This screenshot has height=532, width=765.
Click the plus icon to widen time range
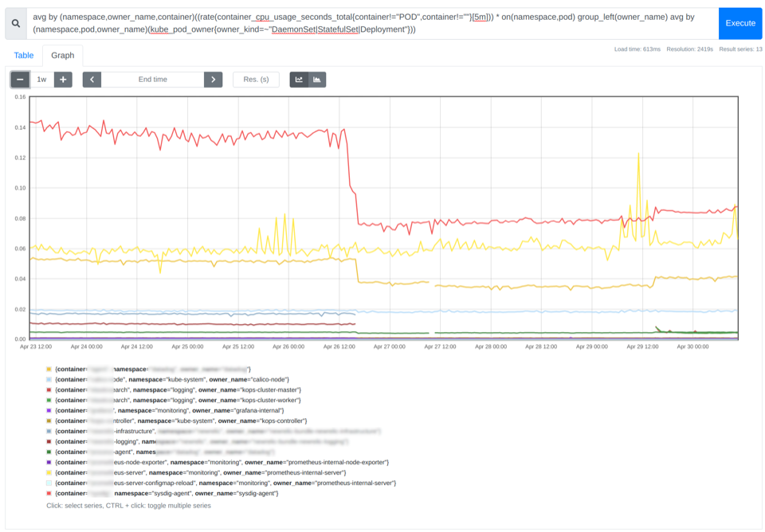[x=62, y=80]
